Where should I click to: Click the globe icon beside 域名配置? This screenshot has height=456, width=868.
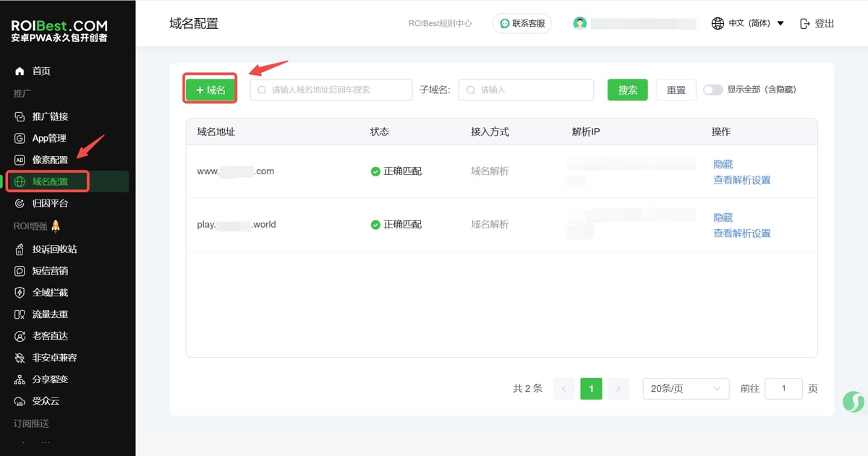[20, 181]
